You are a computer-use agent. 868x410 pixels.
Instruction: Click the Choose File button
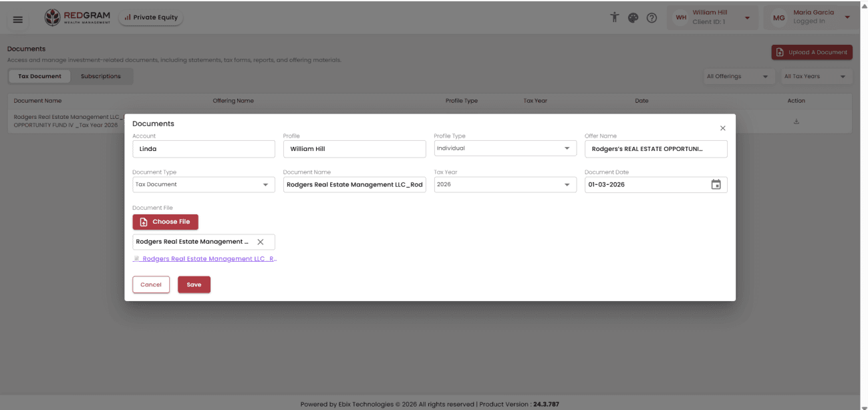tap(165, 222)
